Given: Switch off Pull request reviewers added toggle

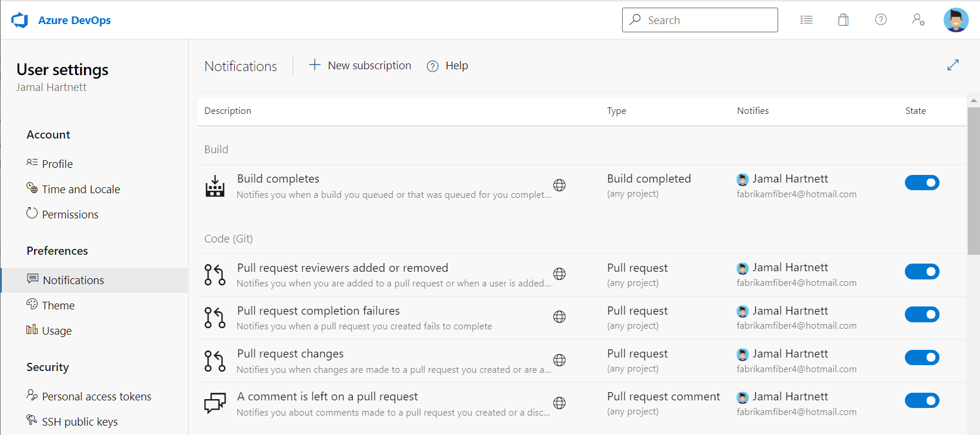Looking at the screenshot, I should (921, 271).
